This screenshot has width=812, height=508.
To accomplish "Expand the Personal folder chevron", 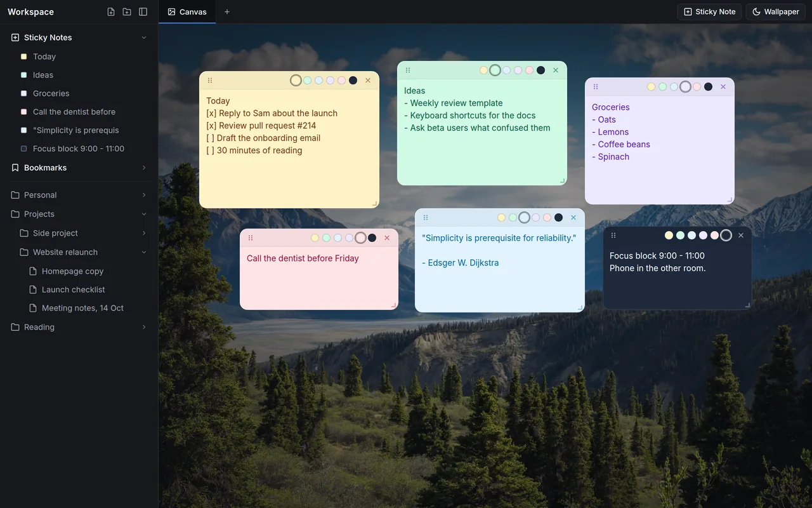I will tap(144, 195).
